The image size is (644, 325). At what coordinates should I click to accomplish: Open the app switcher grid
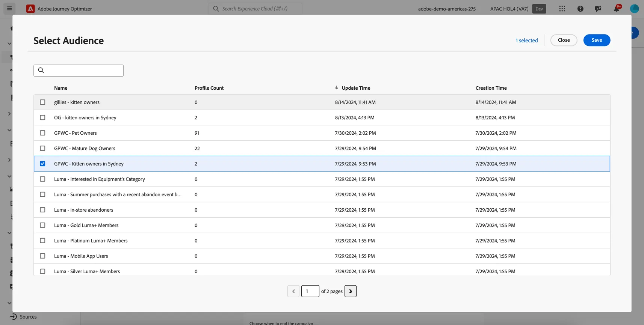click(562, 9)
